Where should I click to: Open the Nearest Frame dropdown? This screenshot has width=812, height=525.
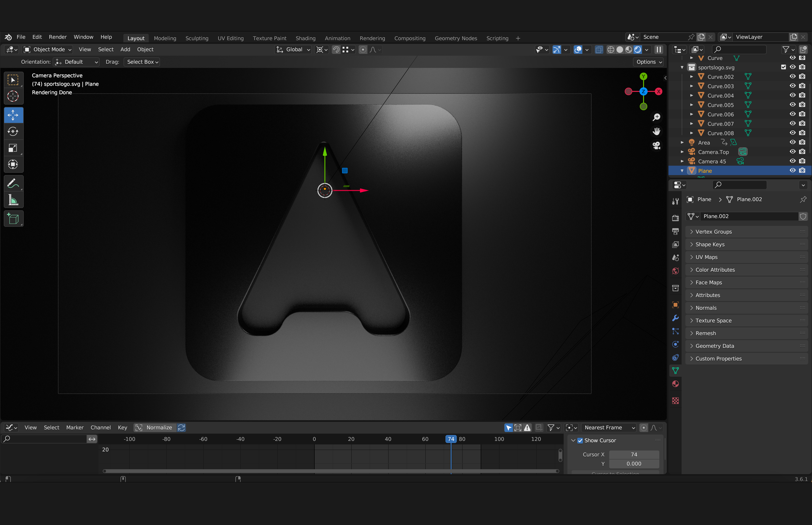[x=609, y=428]
